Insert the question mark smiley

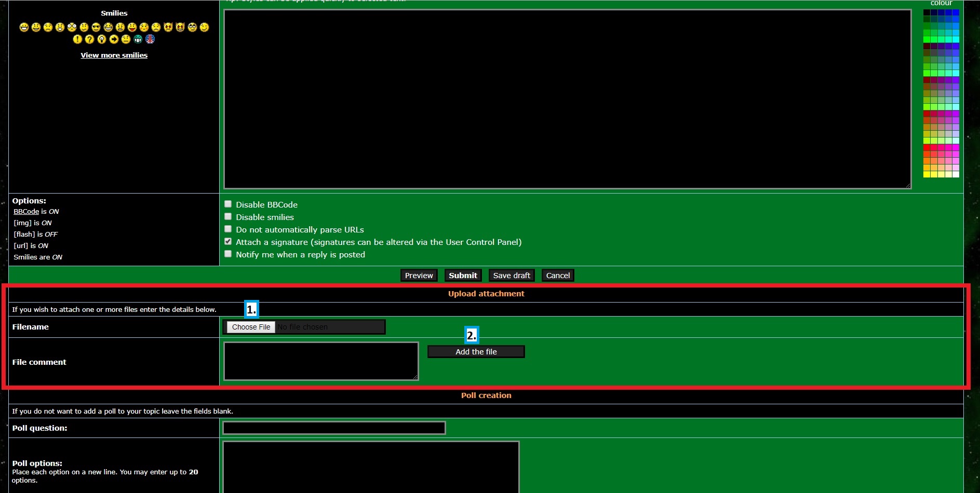[89, 39]
